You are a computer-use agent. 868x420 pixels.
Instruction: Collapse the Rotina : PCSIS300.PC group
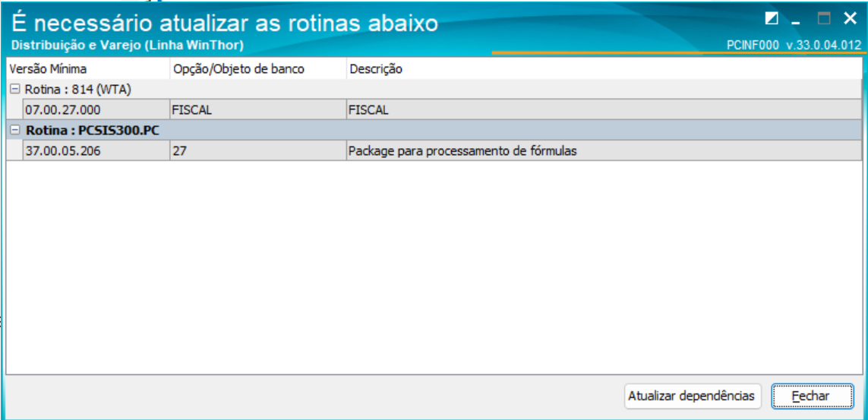click(x=15, y=130)
